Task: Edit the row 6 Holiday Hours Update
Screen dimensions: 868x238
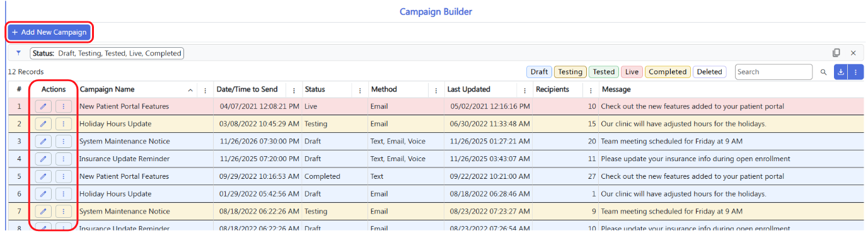Action: click(43, 194)
